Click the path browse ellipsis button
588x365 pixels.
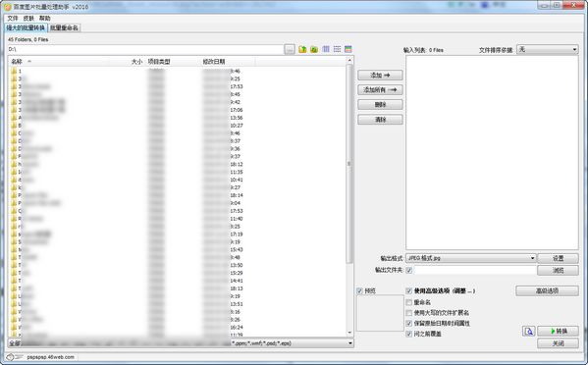tap(290, 49)
